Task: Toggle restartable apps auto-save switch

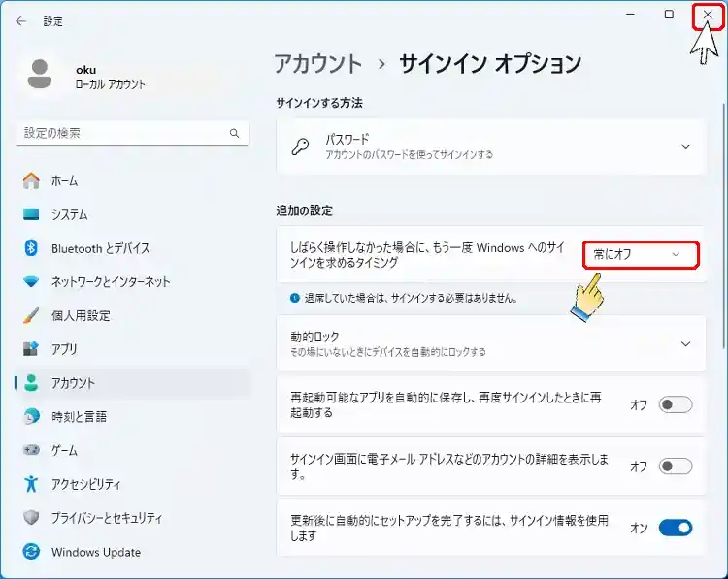Action: pyautogui.click(x=676, y=405)
